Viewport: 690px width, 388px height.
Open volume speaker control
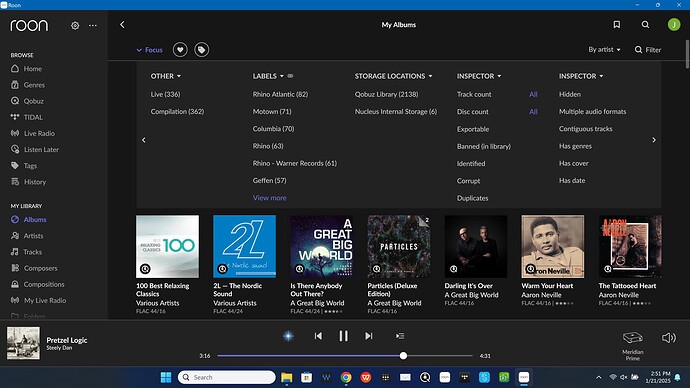[669, 337]
